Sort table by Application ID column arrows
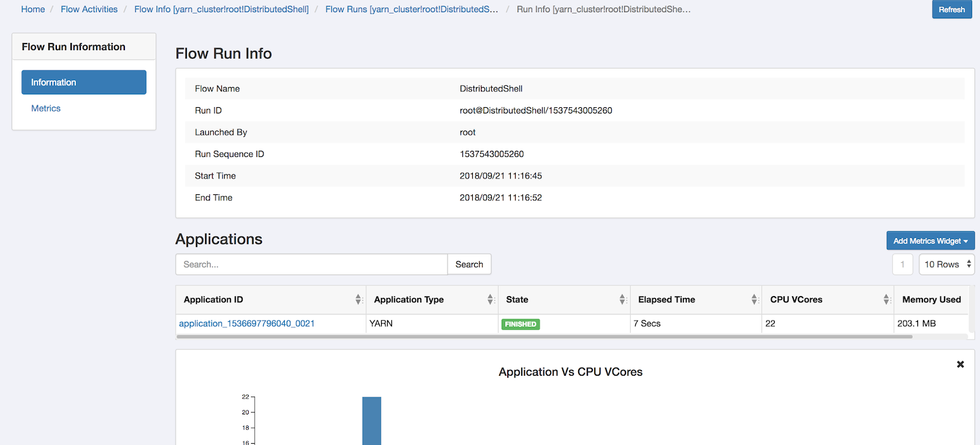 358,300
